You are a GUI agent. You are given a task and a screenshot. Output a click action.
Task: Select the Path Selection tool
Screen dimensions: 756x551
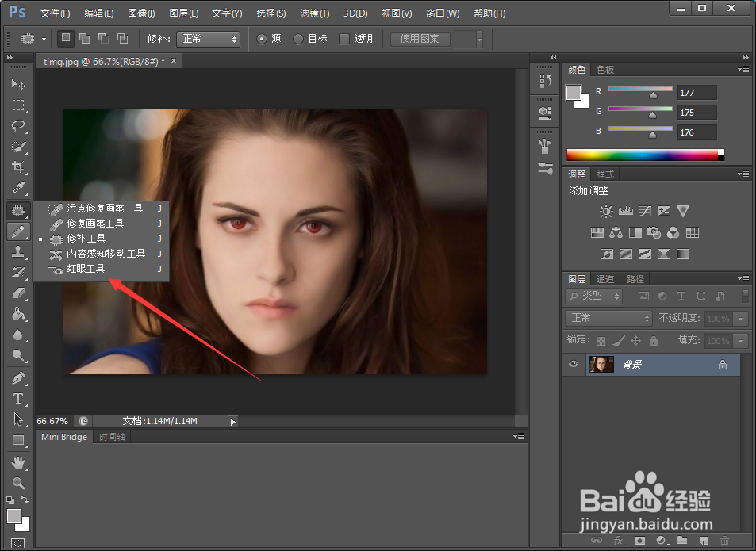[x=18, y=419]
